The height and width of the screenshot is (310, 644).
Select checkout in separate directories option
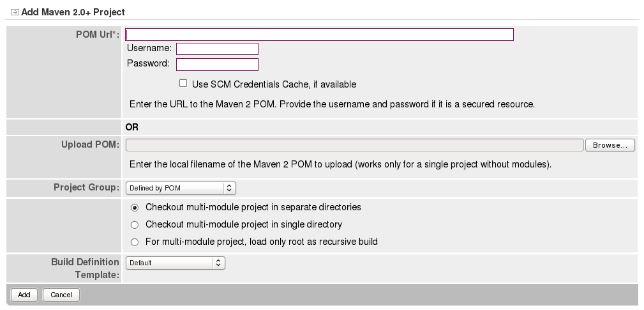[134, 208]
